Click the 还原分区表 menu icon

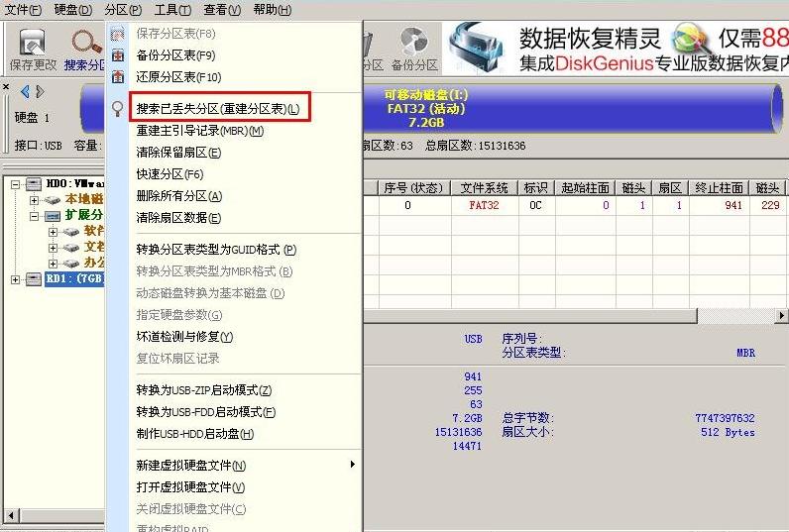click(x=119, y=77)
